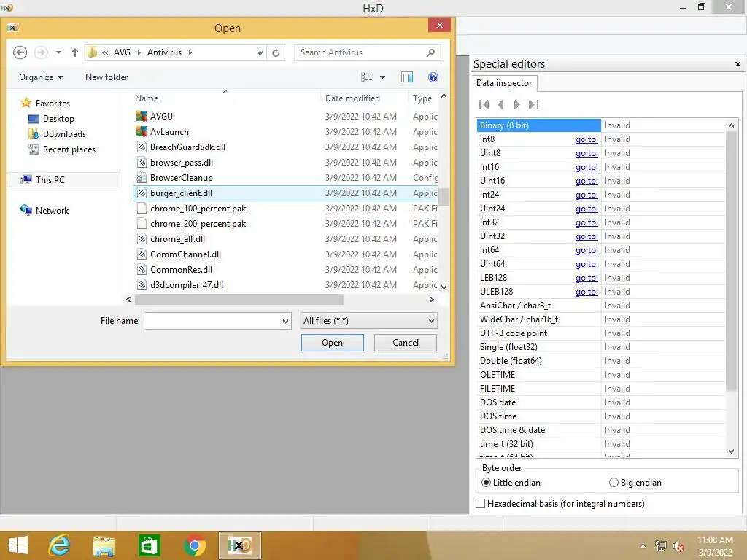Switch to the Data inspector tab

504,83
